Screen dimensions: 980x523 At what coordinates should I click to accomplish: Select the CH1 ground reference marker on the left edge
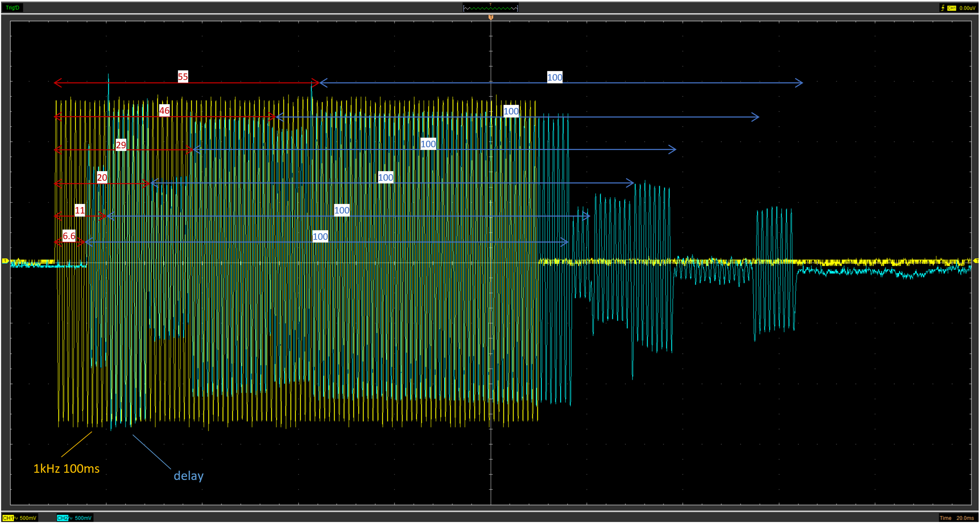(5, 261)
